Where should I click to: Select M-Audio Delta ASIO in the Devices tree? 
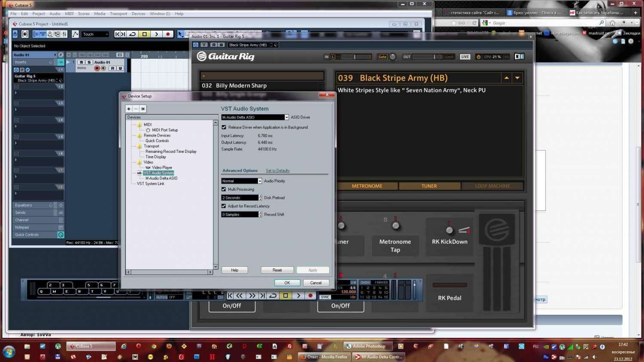click(161, 178)
